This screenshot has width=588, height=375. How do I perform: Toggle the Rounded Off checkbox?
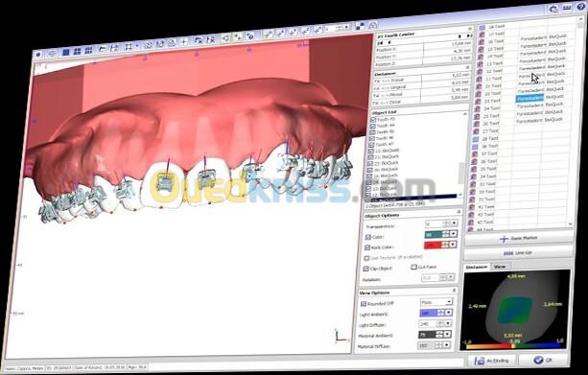[364, 304]
